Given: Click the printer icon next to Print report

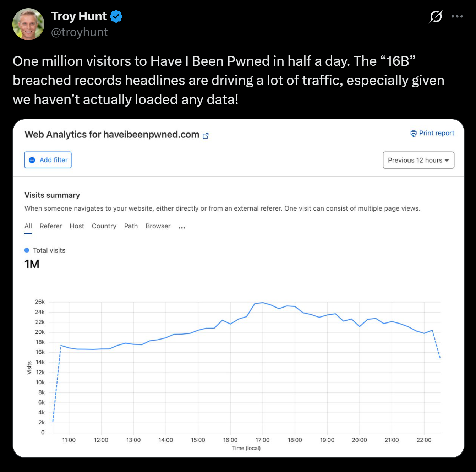Looking at the screenshot, I should coord(413,133).
